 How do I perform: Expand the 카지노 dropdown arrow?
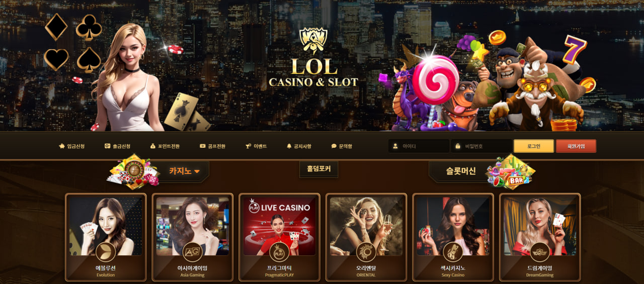tap(197, 171)
